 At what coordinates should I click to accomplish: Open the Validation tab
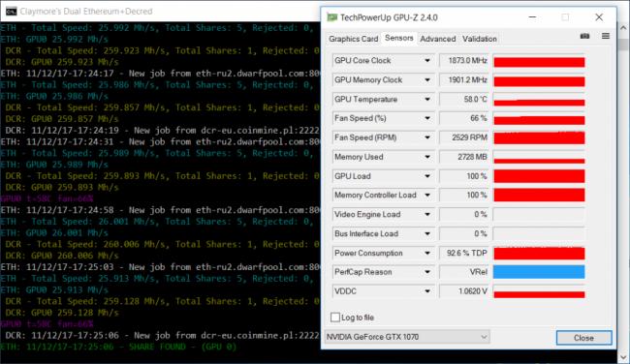[480, 39]
